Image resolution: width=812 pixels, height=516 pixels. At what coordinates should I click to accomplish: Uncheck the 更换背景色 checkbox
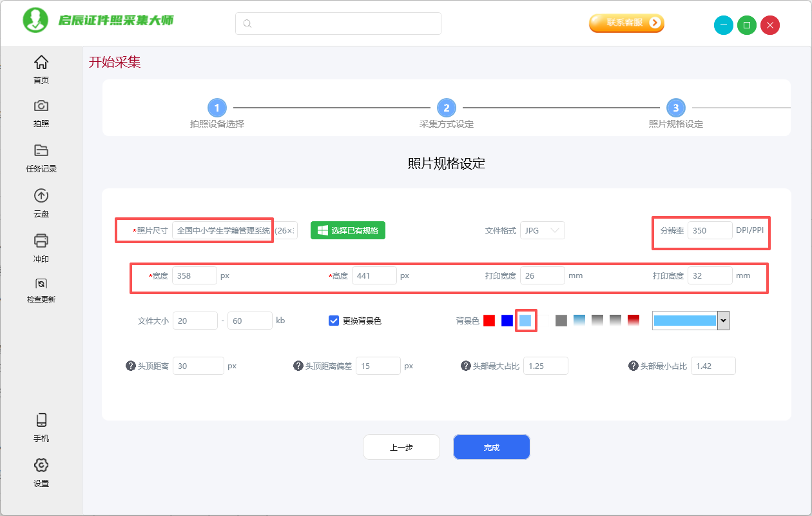[334, 321]
